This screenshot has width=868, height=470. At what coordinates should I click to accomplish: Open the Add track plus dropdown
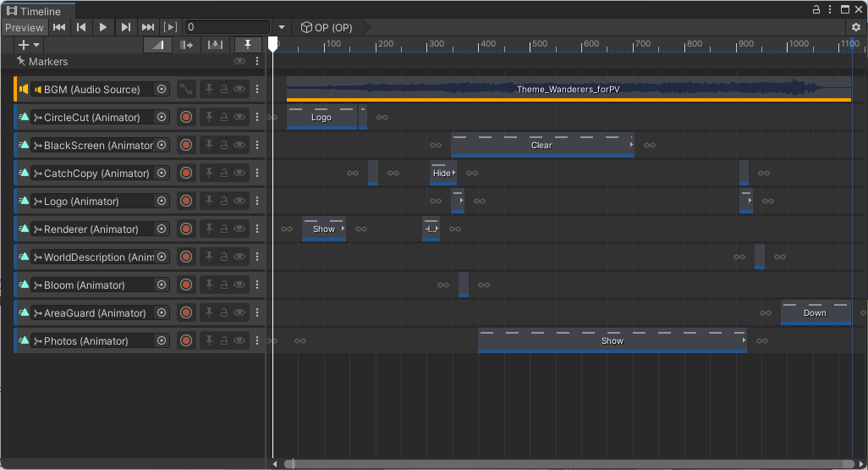[x=29, y=45]
